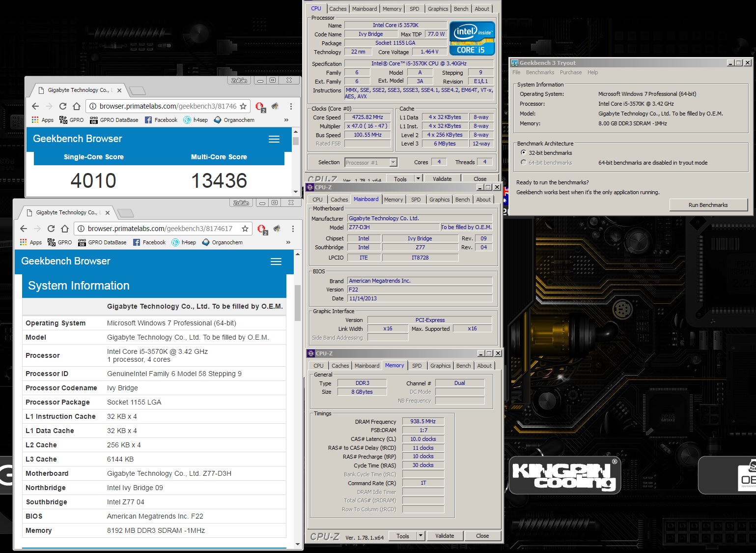756x553 pixels.
Task: Close the tab in the System Information Chrome window
Action: point(108,213)
